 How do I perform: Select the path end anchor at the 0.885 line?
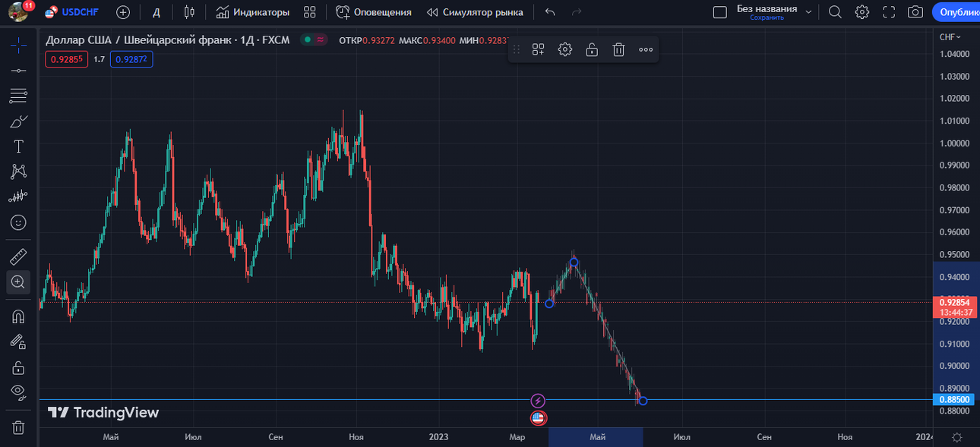point(643,401)
